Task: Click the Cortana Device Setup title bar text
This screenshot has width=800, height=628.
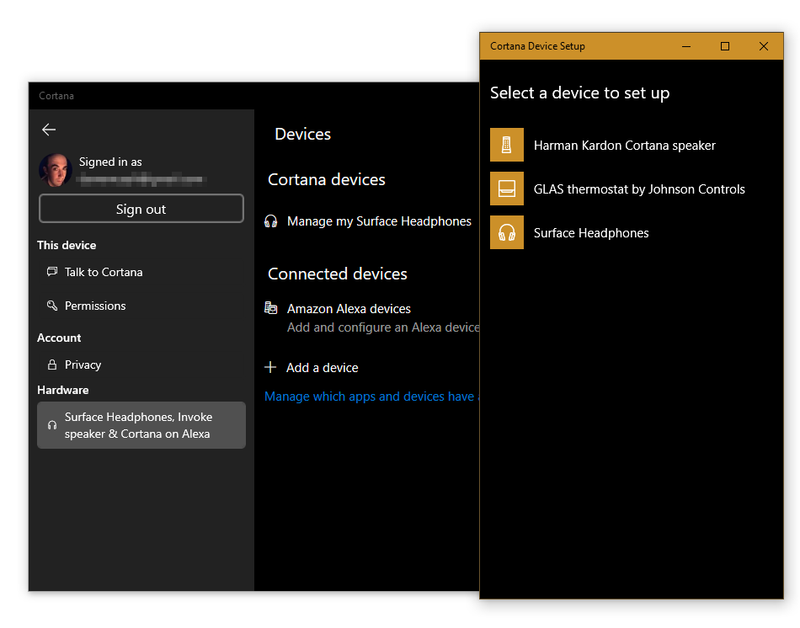Action: click(x=538, y=46)
